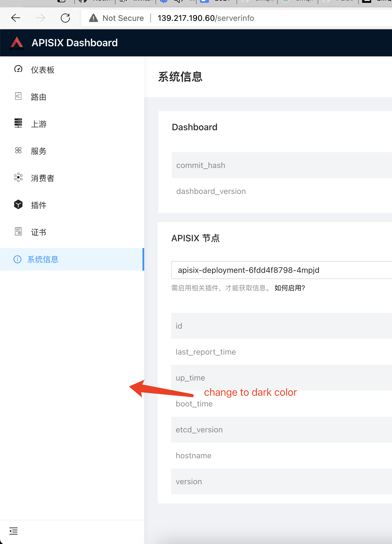
Task: Click the 上游 server stack icon
Action: pos(18,123)
